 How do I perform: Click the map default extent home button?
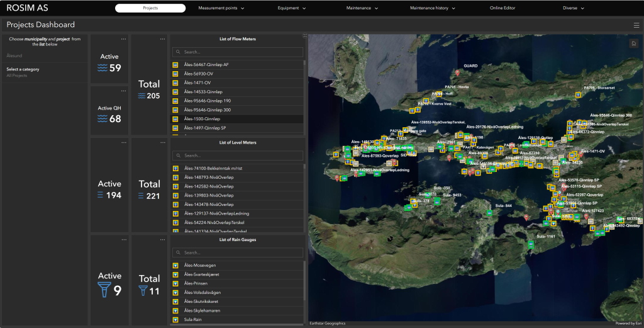pos(634,43)
